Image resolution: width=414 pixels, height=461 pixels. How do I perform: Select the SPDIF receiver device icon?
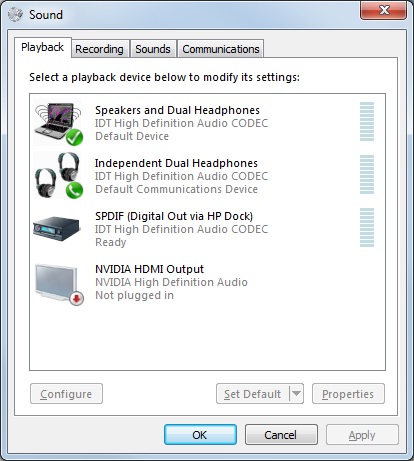pos(57,228)
